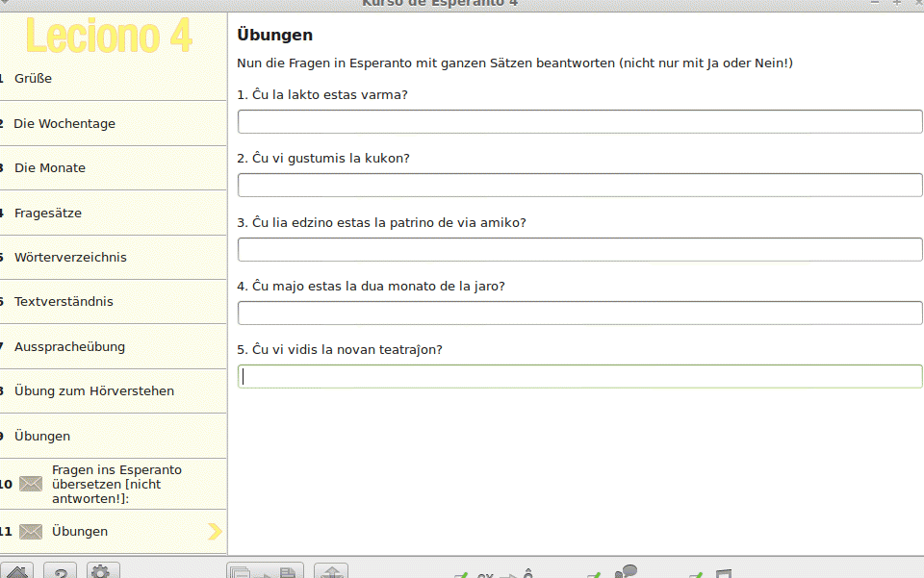Toggle the music note sound checkbox
The image size is (924, 578).
pyautogui.click(x=696, y=575)
